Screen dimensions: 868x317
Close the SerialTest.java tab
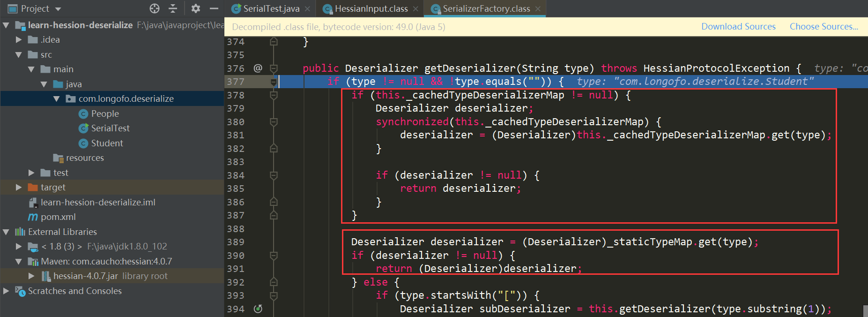[x=307, y=9]
